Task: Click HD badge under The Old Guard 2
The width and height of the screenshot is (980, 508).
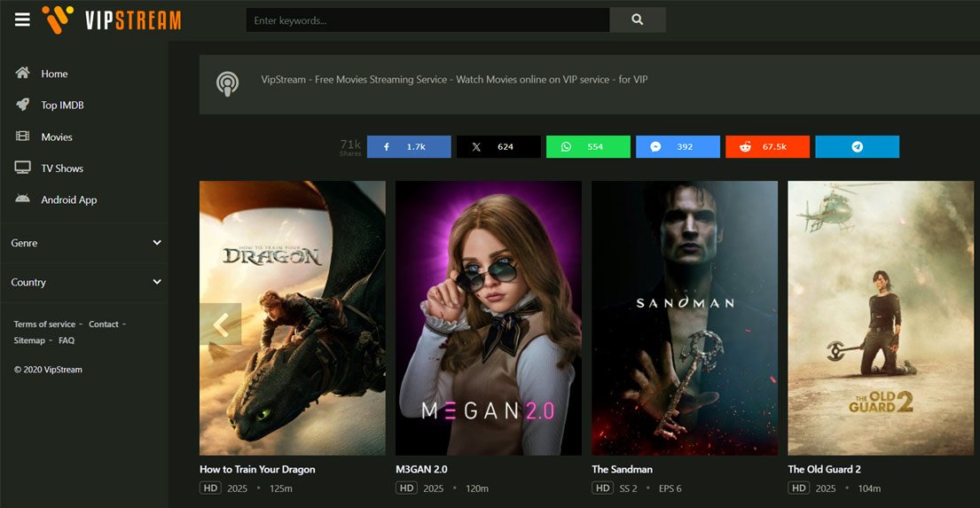Action: pyautogui.click(x=799, y=488)
